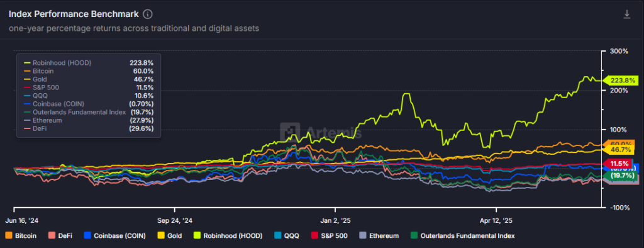Screen dimensions: 644x248
Task: Toggle Coinbase (COIN) series in bottom legend
Action: tap(114, 235)
